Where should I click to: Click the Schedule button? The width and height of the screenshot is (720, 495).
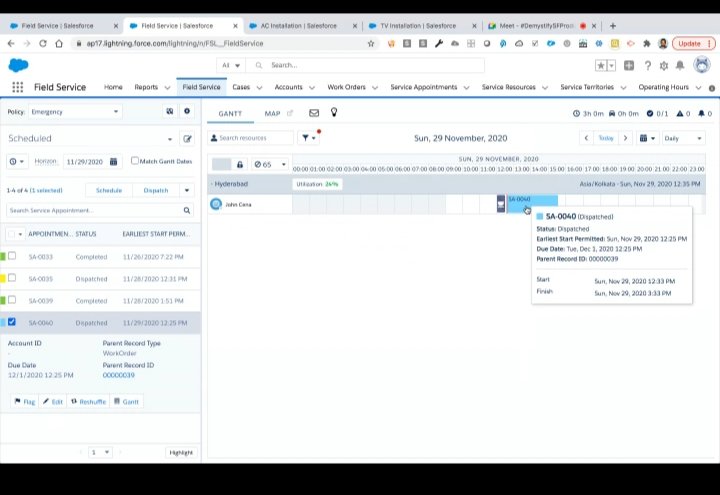109,190
